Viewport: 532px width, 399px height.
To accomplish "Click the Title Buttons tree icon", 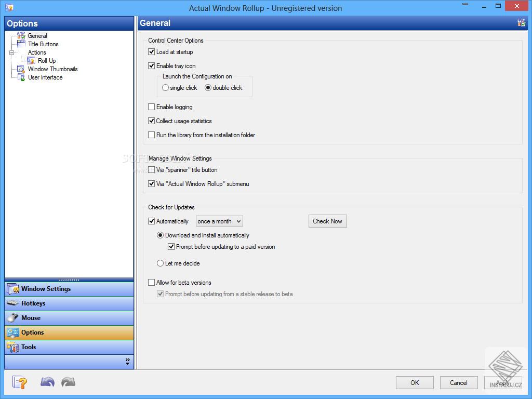I will coord(21,44).
